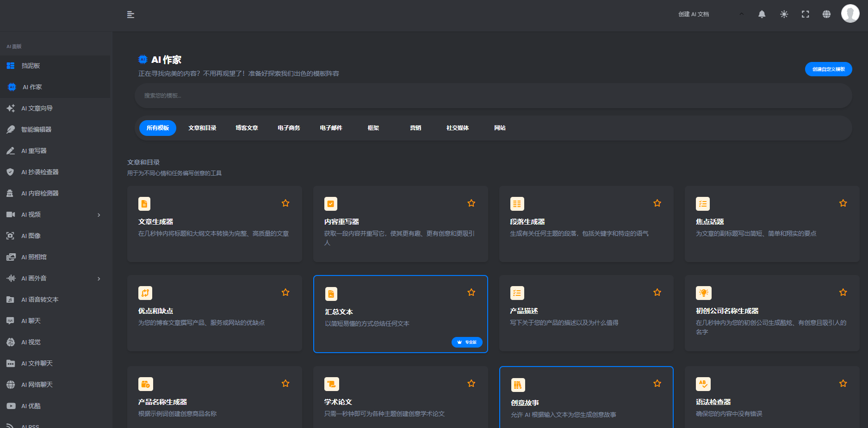Viewport: 868px width, 428px height.
Task: Open the user avatar profile menu
Action: coord(850,14)
